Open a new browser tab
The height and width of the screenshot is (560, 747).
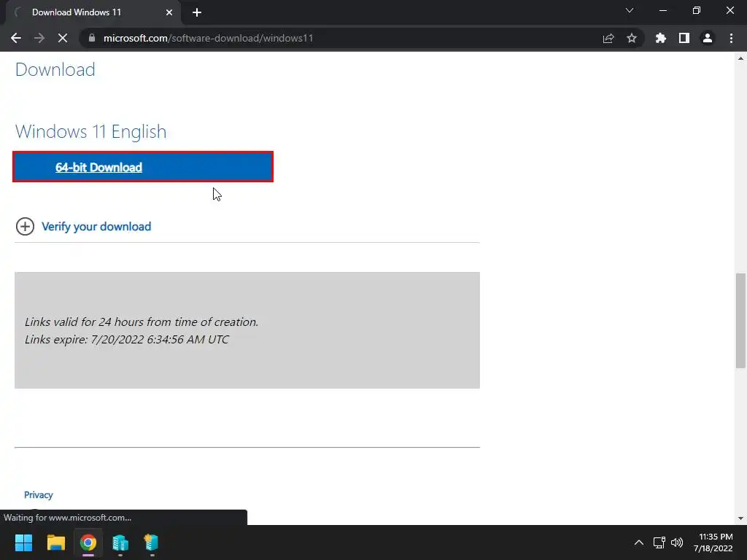click(197, 12)
